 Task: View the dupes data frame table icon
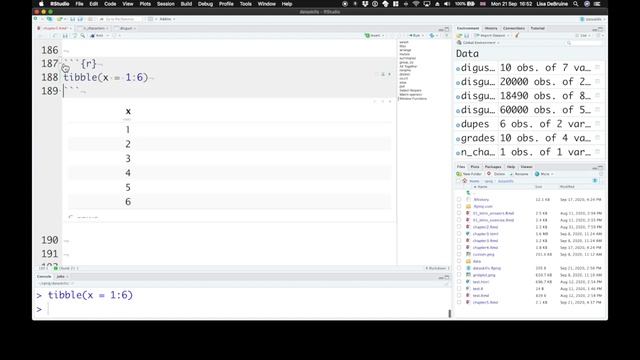pos(597,124)
